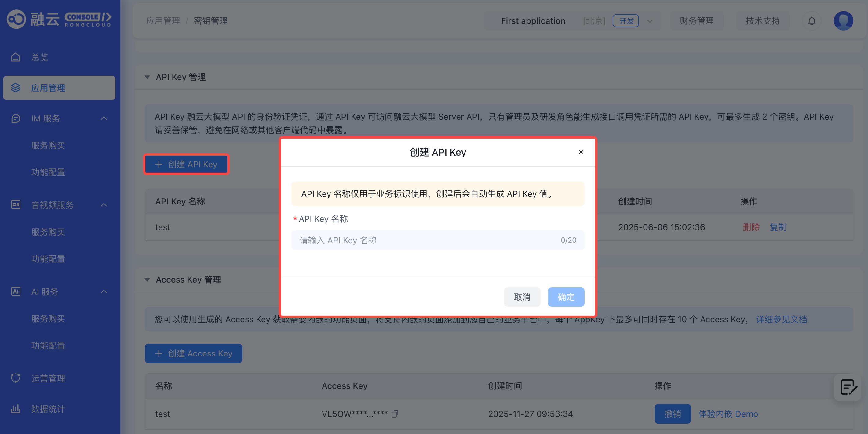Open the floating feedback note icon
This screenshot has height=434, width=868.
[x=848, y=387]
